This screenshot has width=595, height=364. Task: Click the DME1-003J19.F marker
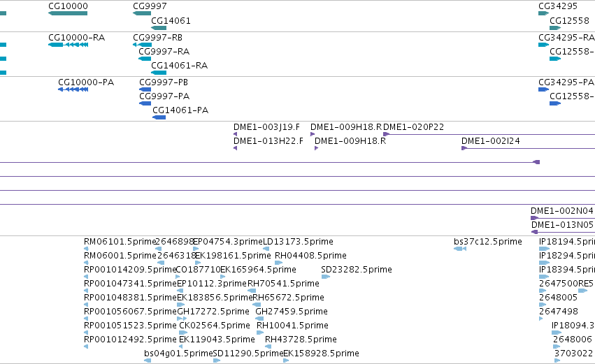[235, 134]
